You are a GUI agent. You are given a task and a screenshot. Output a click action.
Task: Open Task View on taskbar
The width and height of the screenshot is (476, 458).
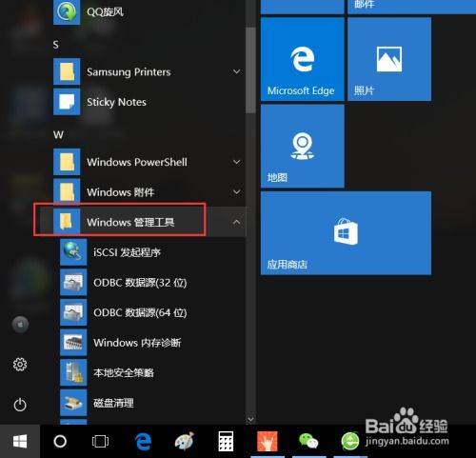pos(100,441)
